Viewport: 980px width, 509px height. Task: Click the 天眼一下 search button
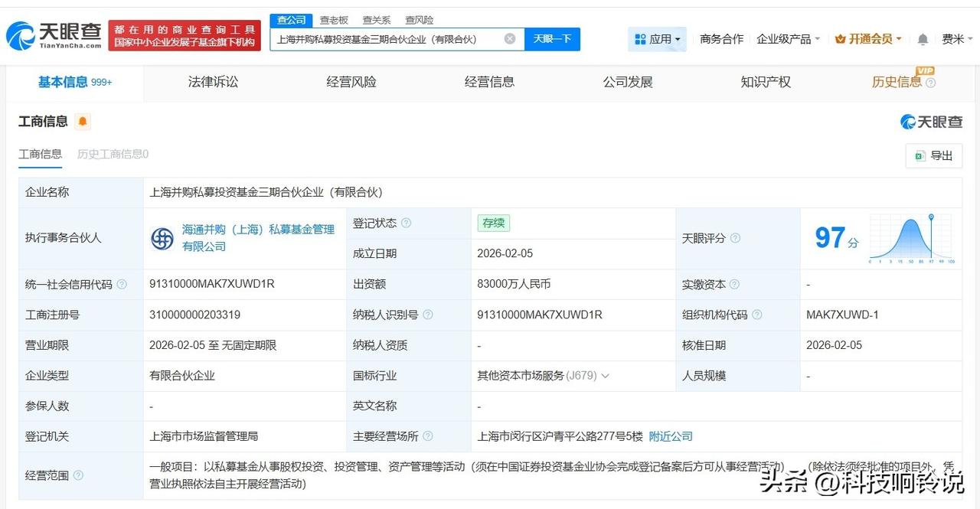(x=552, y=38)
